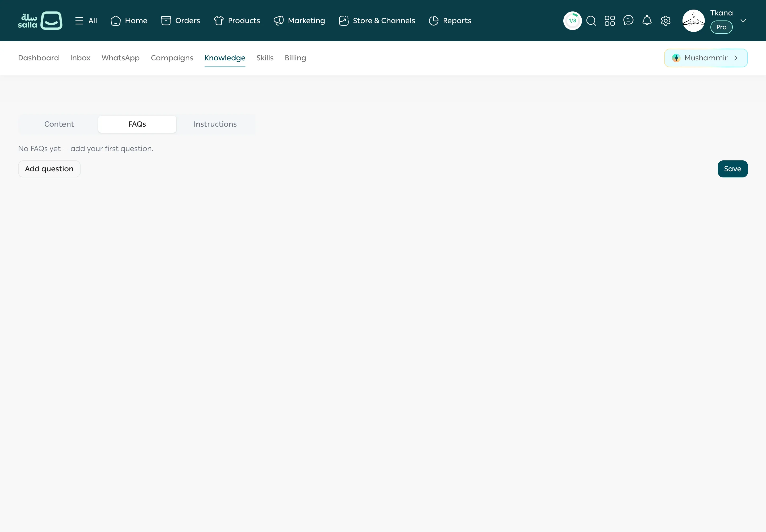This screenshot has height=532, width=766.
Task: Select the Knowledge tab
Action: point(225,58)
